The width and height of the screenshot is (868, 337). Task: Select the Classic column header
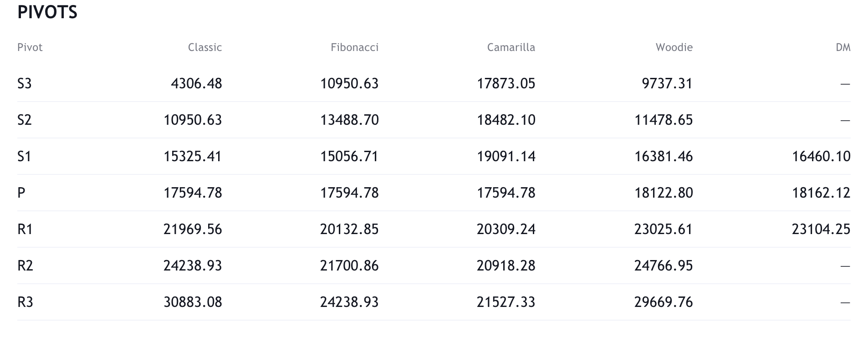tap(204, 47)
